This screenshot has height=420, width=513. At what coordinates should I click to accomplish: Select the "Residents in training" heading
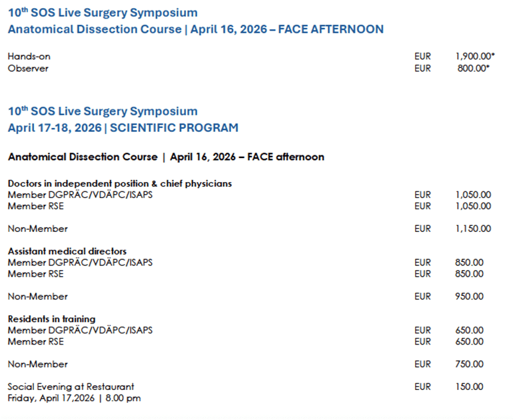pyautogui.click(x=51, y=319)
